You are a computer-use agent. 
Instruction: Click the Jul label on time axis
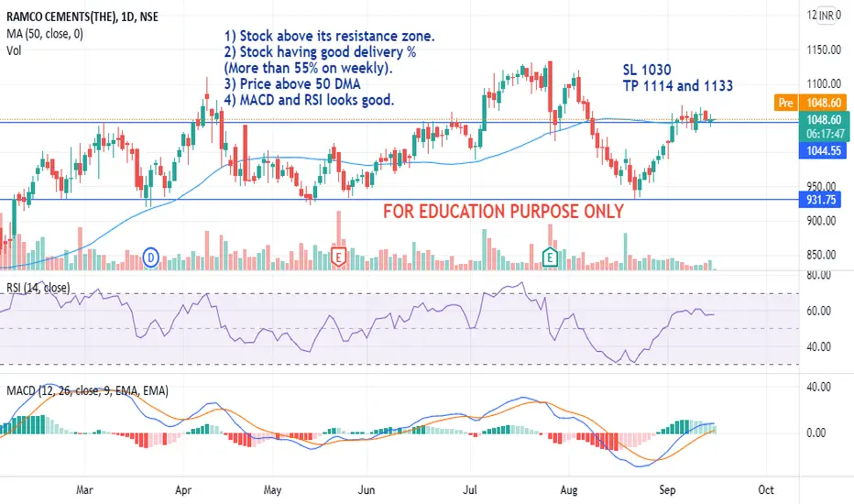[x=469, y=490]
